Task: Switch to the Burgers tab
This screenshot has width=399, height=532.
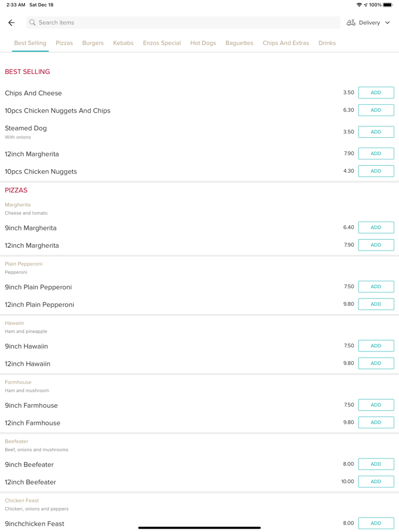Action: pos(93,43)
